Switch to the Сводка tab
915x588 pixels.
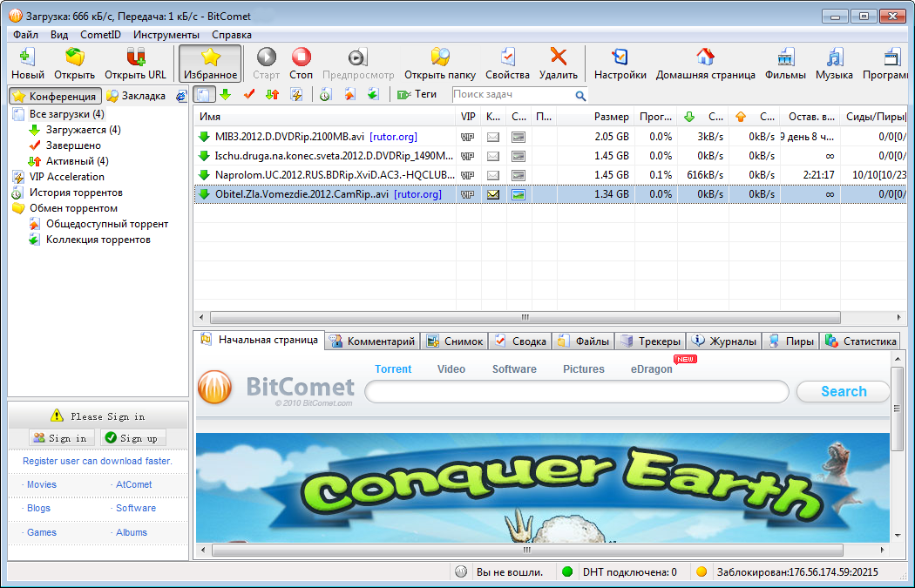tap(520, 341)
